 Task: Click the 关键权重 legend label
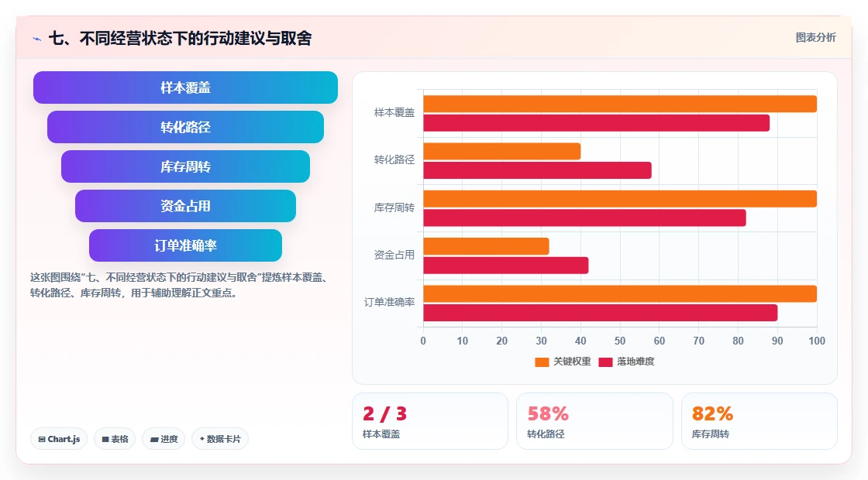[572, 362]
